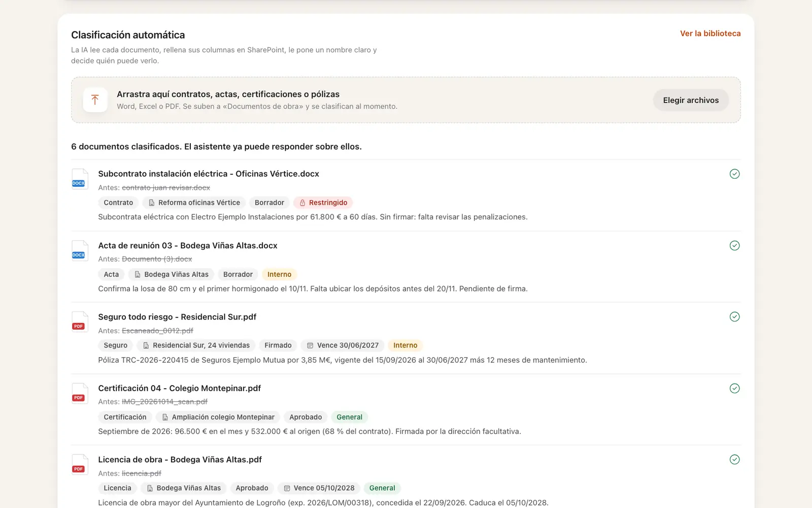This screenshot has width=812, height=508.
Task: Open Acta de reunión 03 - Bodega Viñas Altas.docx
Action: 188,245
